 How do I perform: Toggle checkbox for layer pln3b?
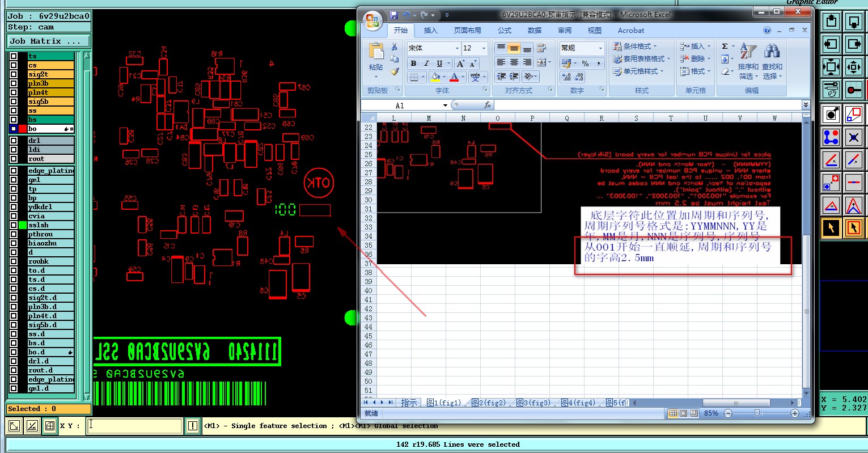coord(14,83)
